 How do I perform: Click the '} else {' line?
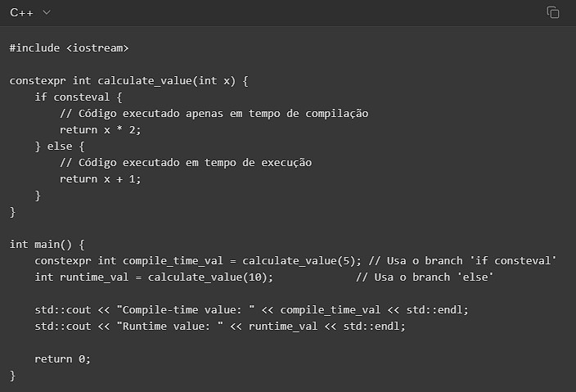click(x=60, y=146)
